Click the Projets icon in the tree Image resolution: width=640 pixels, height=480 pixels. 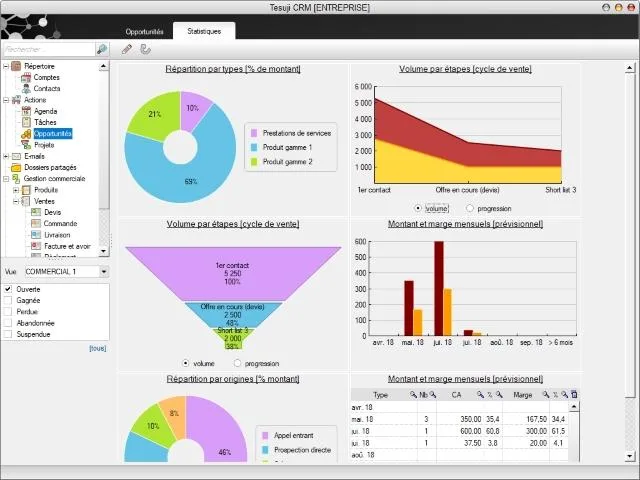click(26, 145)
